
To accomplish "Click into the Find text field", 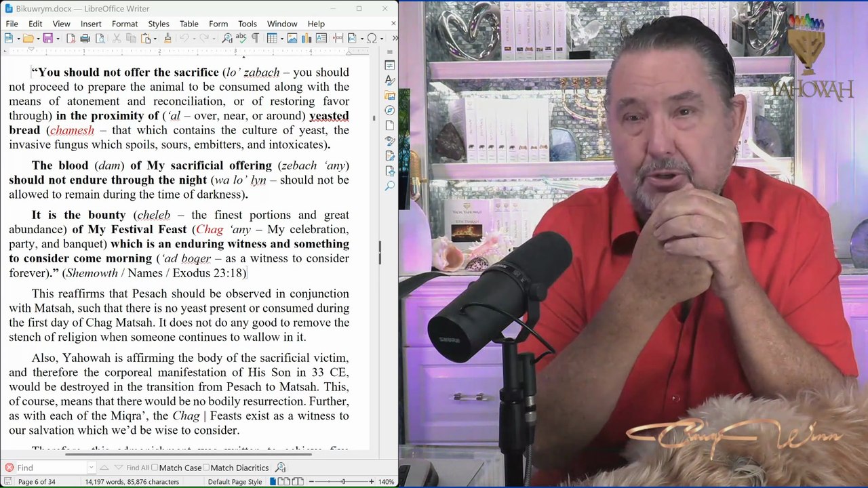I will click(52, 468).
